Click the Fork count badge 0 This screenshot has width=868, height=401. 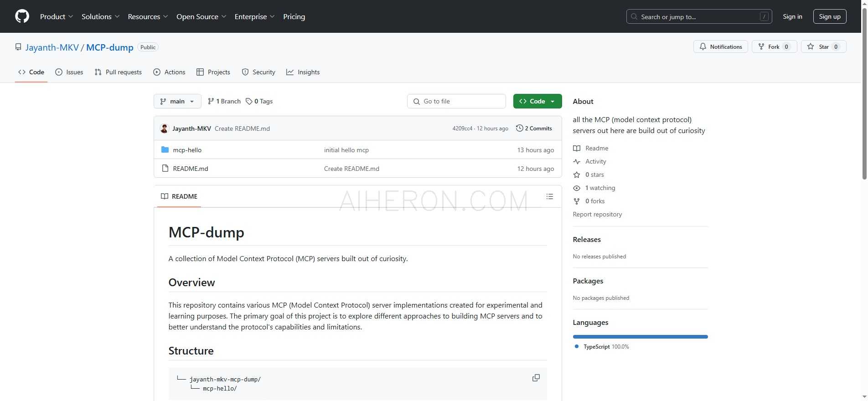point(786,46)
